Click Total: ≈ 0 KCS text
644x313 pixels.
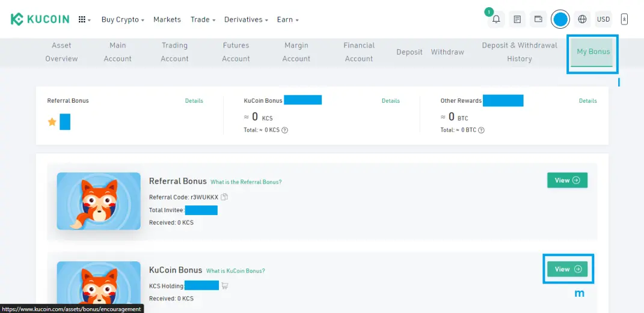[262, 130]
